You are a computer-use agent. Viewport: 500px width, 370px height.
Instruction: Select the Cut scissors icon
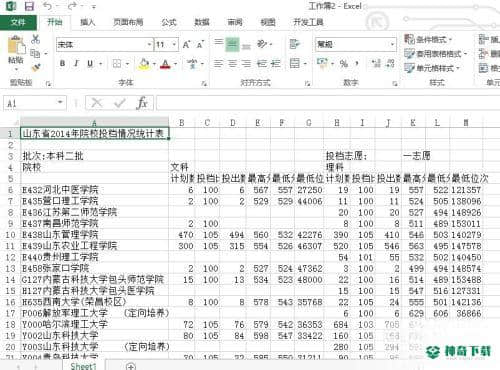tap(35, 39)
